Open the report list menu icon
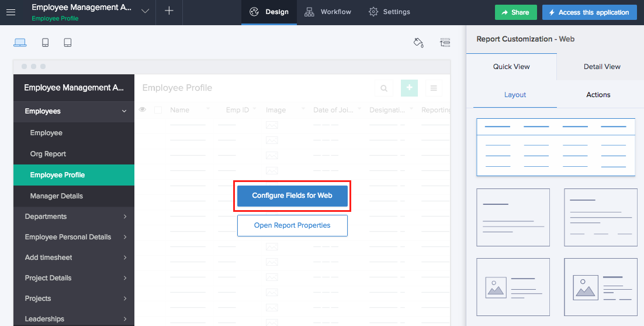 click(433, 88)
